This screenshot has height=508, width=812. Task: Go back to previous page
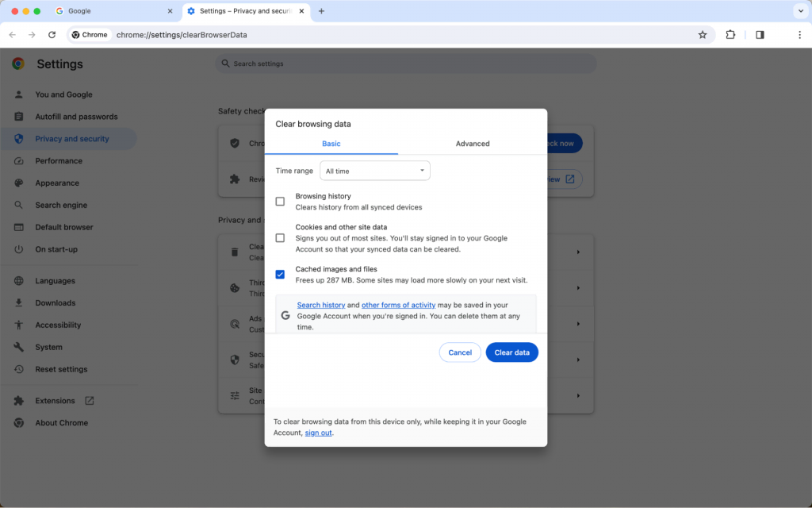[x=13, y=35]
